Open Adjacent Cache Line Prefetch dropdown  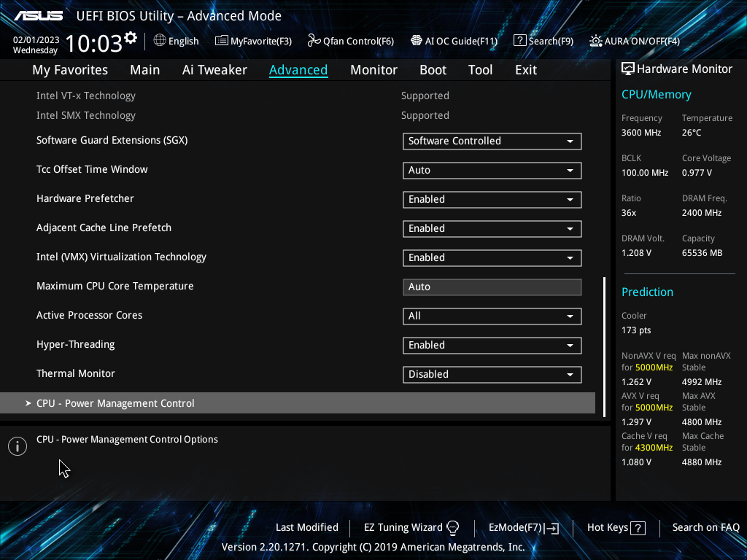[492, 228]
